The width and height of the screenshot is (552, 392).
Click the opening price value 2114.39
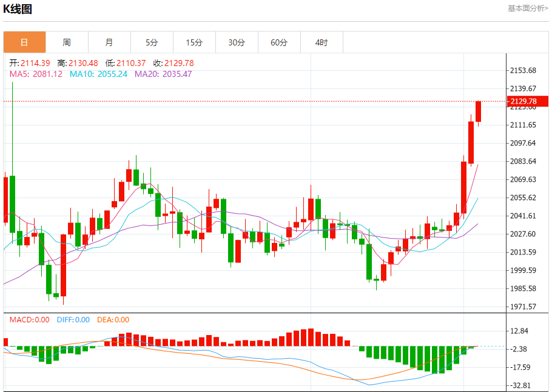[35, 63]
